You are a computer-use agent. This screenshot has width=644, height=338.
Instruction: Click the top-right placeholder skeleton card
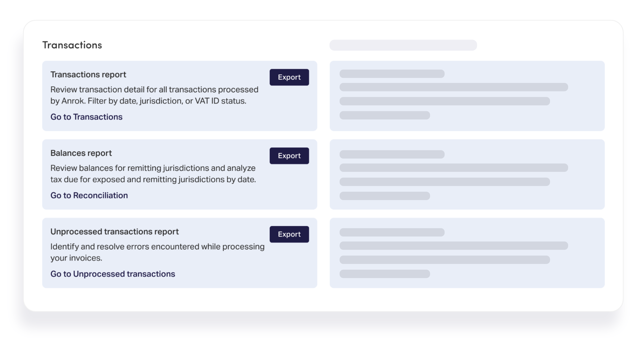tap(467, 96)
